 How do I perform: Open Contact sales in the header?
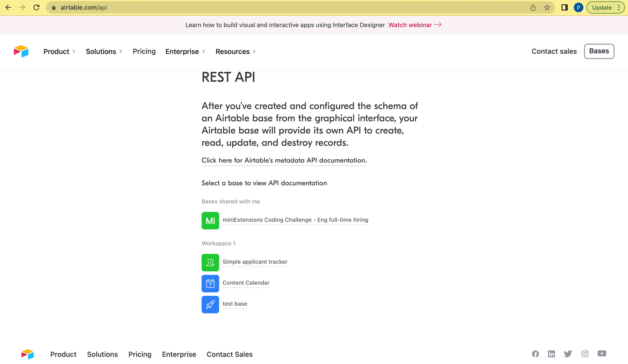pyautogui.click(x=554, y=51)
